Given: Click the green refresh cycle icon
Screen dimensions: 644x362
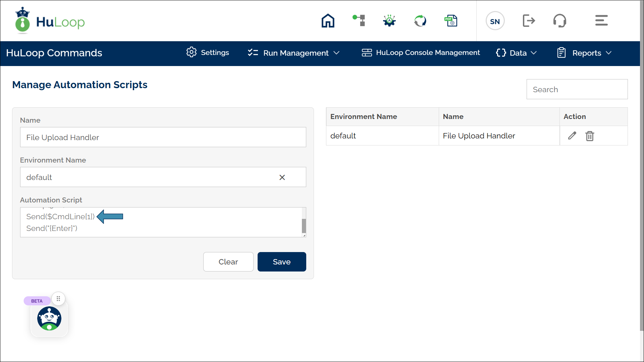Looking at the screenshot, I should (420, 21).
